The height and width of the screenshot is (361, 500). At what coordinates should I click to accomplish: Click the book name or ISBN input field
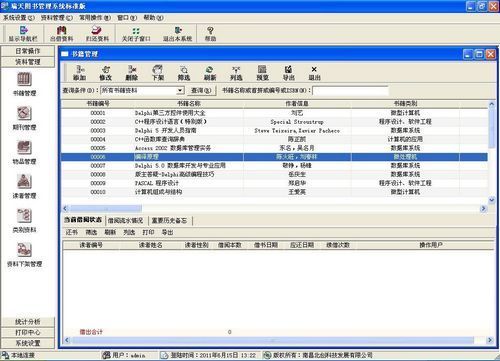(x=350, y=90)
